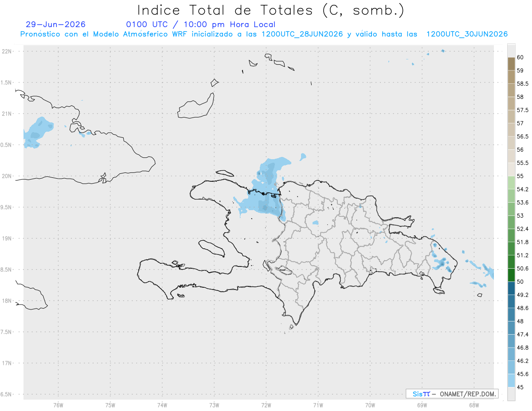
Task: Click the latitude label "20N"
Action: click(7, 176)
